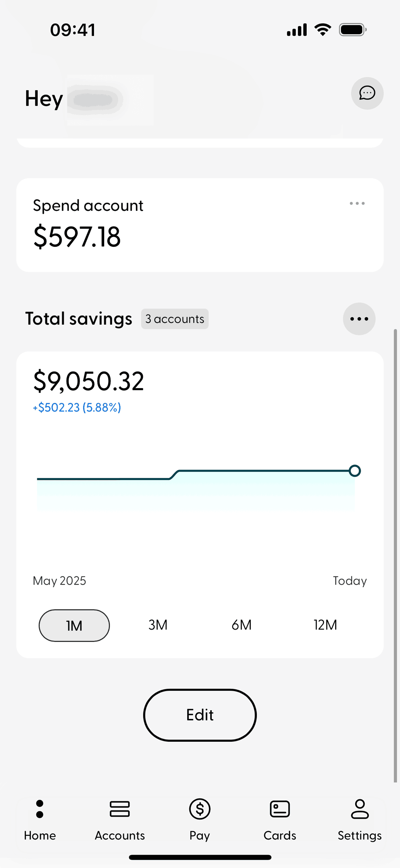The width and height of the screenshot is (400, 868).
Task: Tap the Wi-Fi status icon
Action: (x=323, y=30)
